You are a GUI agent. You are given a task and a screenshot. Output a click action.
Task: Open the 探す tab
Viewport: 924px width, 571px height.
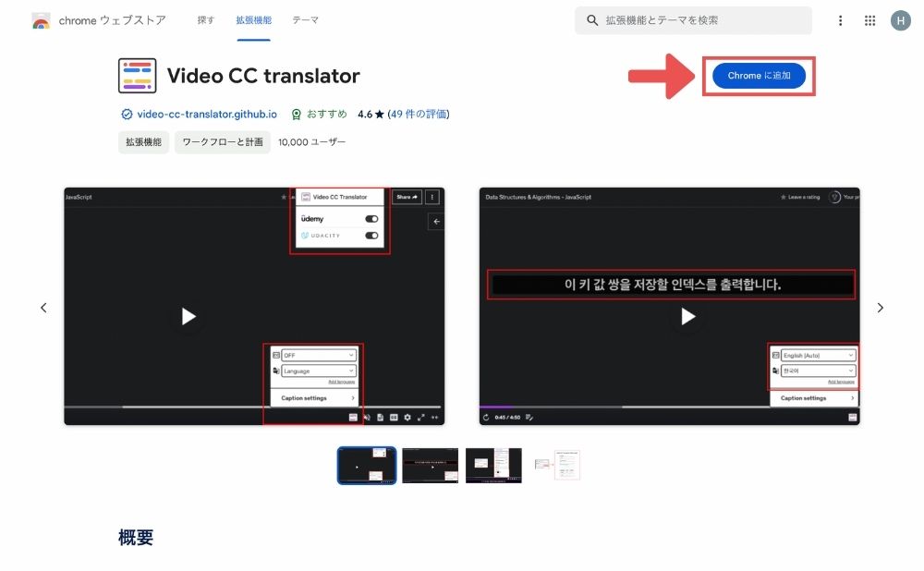[206, 20]
